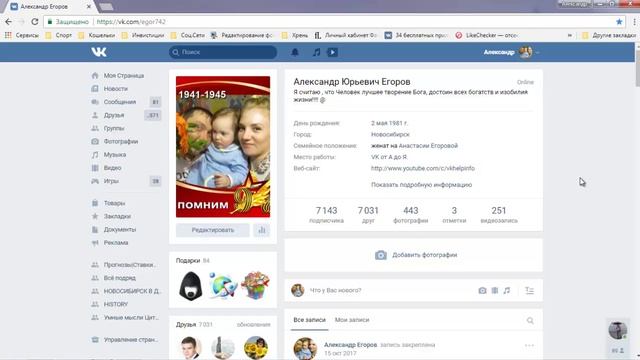This screenshot has height=360, width=640.
Task: Reload the page in browser
Action: click(35, 22)
